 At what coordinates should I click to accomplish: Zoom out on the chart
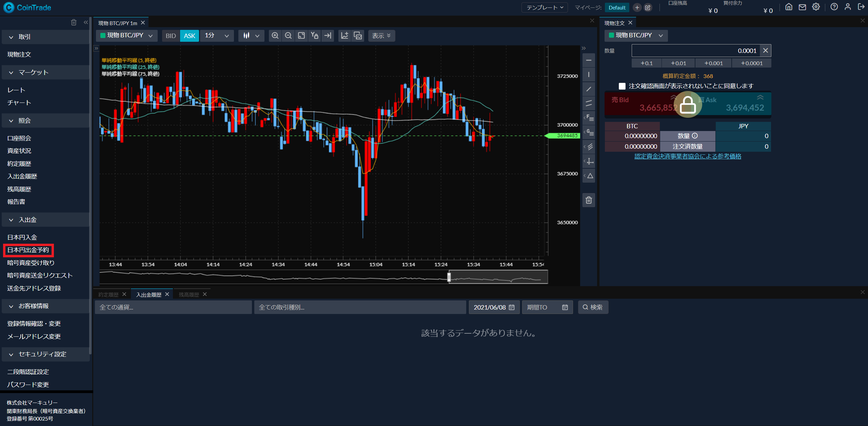288,36
